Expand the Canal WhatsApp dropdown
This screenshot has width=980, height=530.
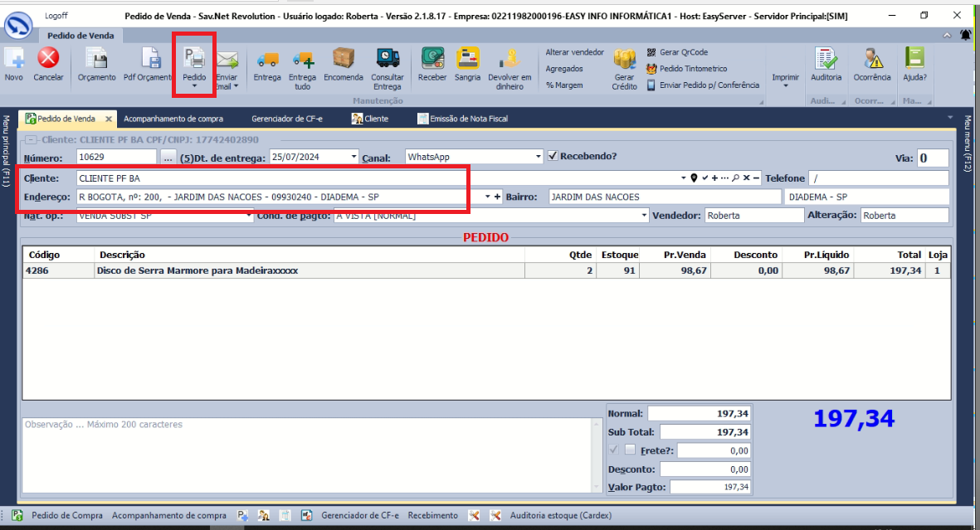tap(538, 157)
